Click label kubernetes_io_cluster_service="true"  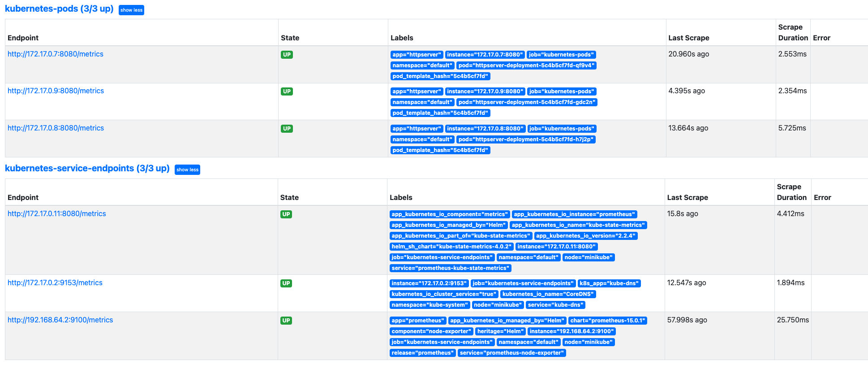pos(444,294)
